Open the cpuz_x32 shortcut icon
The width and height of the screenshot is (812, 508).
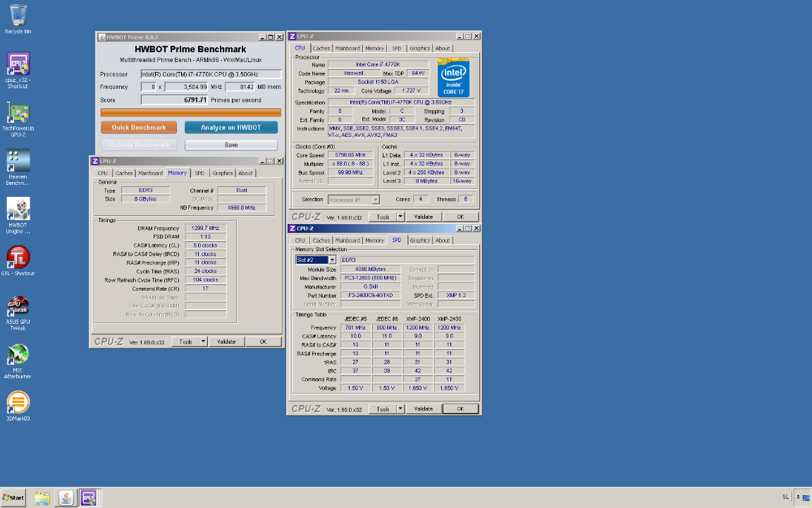[x=18, y=70]
